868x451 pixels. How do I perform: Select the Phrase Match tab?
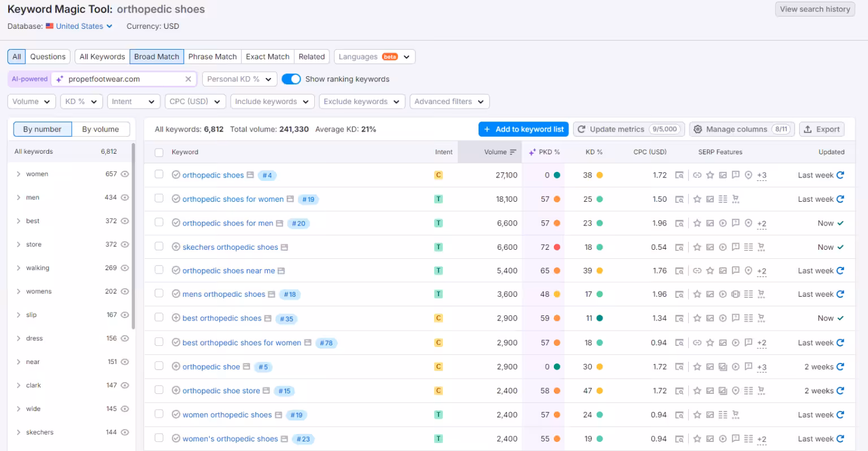click(x=212, y=57)
